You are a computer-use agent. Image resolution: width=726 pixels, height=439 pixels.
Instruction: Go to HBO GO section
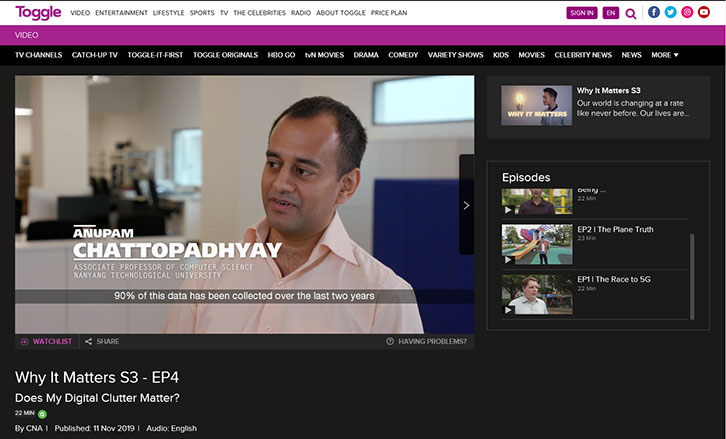(x=281, y=55)
